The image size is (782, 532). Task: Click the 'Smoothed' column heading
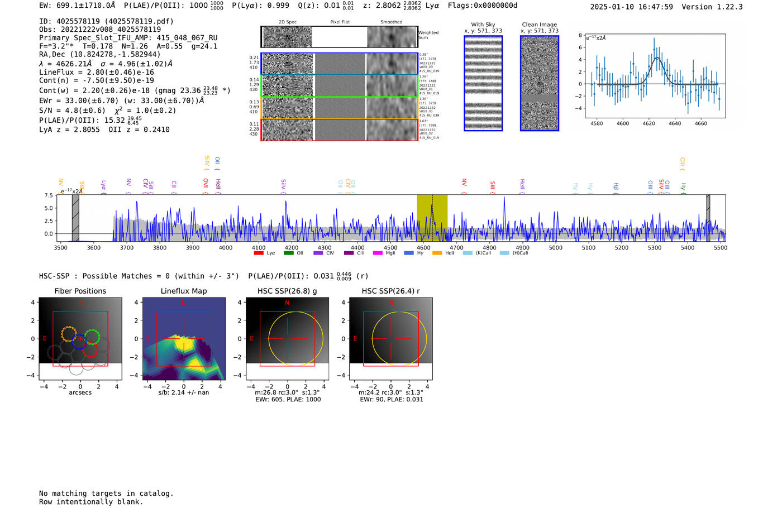(x=392, y=22)
